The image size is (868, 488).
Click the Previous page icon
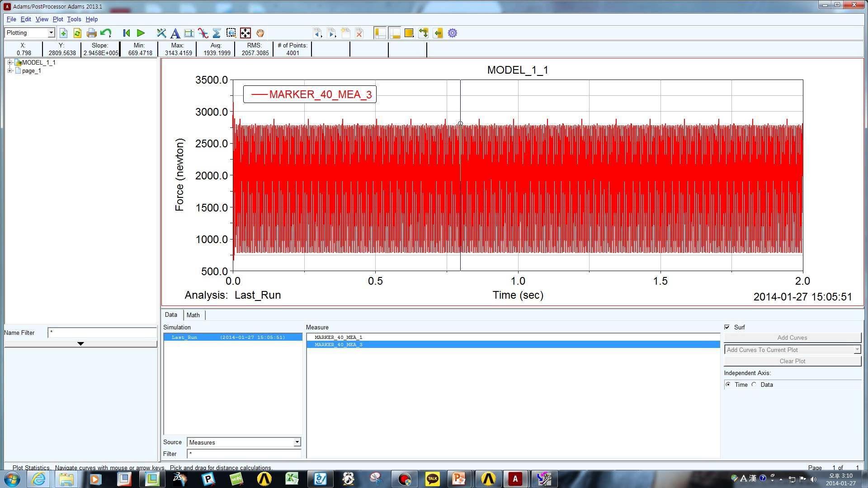(x=317, y=33)
